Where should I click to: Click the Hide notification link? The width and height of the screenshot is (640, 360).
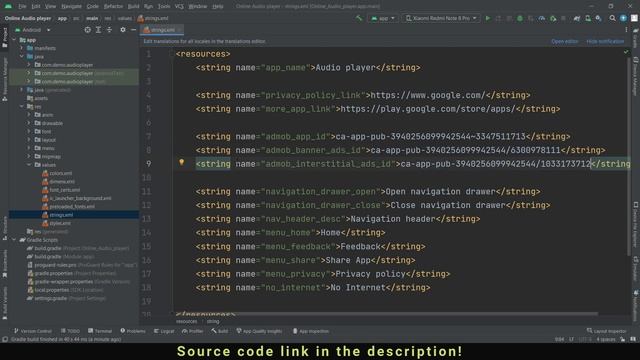[x=605, y=41]
